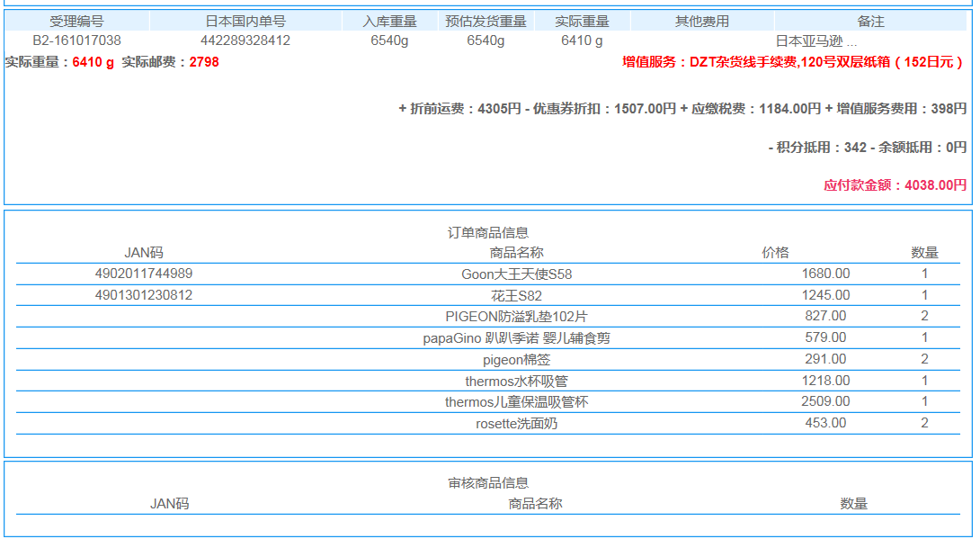
Task: Click JAN code 4901301230812
Action: (144, 295)
